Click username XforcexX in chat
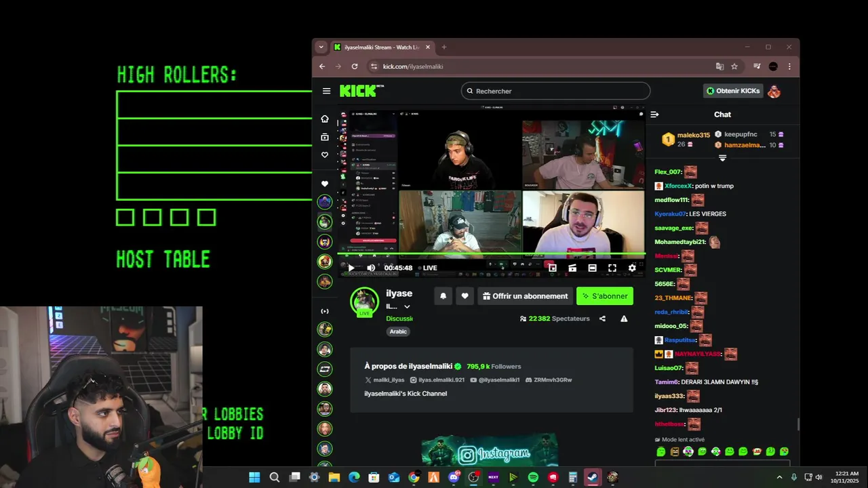Viewport: 868px width, 488px height. coord(678,186)
